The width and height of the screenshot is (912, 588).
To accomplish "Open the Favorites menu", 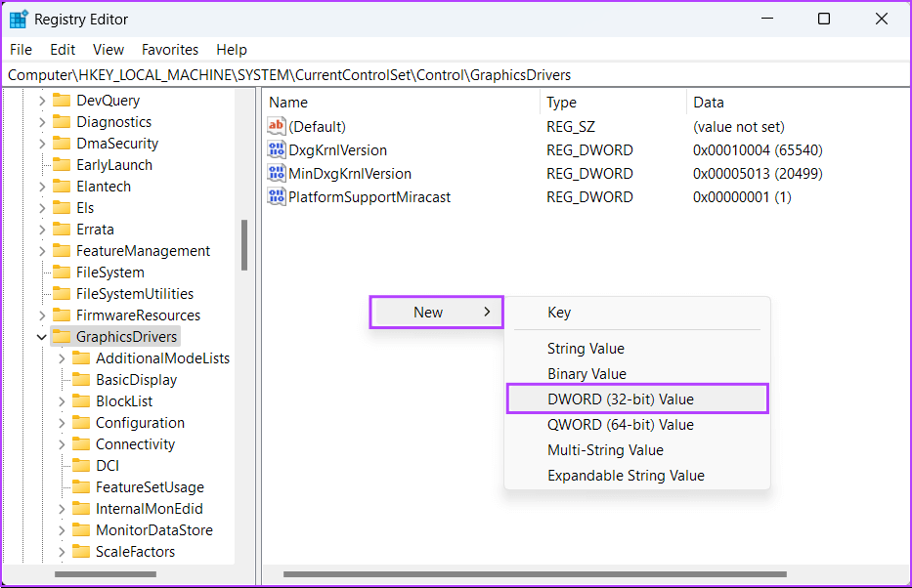I will click(x=169, y=50).
